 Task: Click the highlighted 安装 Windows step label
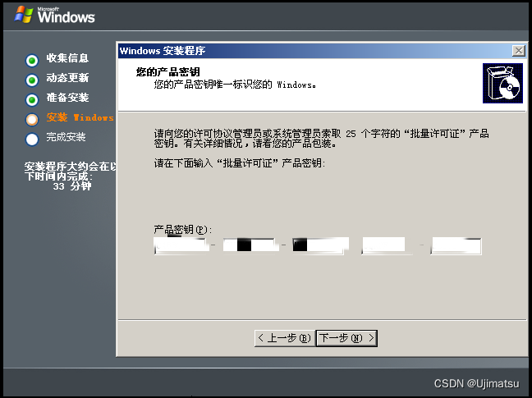click(80, 117)
